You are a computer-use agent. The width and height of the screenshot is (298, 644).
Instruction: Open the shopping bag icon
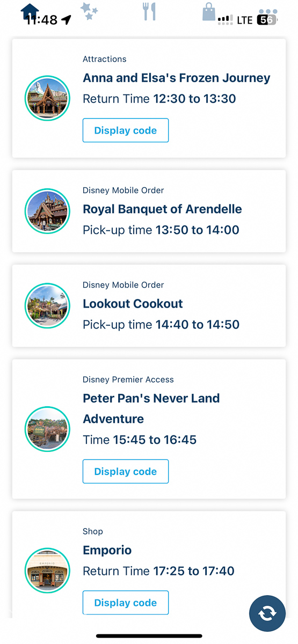click(209, 11)
